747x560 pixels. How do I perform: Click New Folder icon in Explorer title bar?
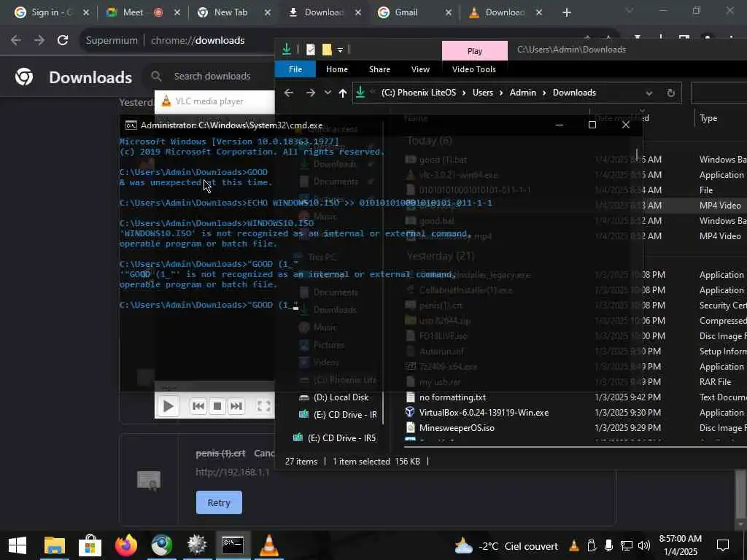(x=327, y=49)
